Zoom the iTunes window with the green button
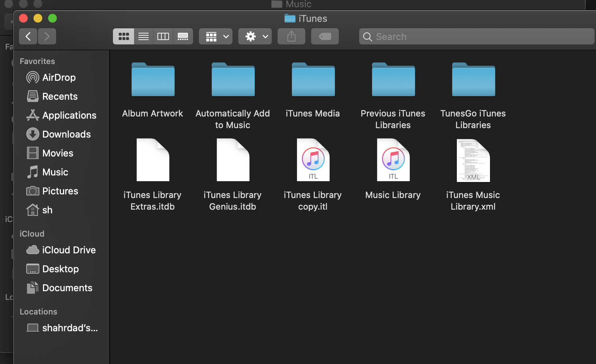Image resolution: width=596 pixels, height=364 pixels. point(52,18)
